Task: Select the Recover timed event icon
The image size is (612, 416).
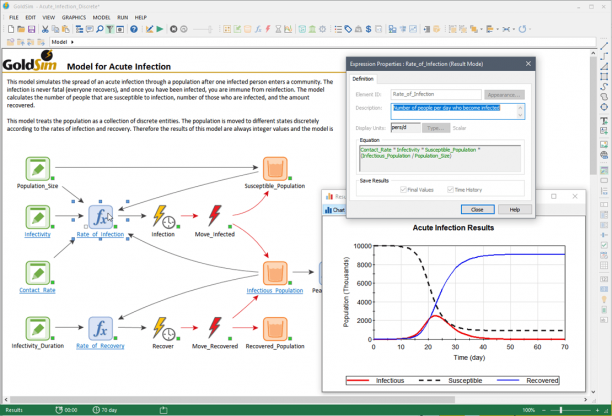Action: (x=164, y=328)
